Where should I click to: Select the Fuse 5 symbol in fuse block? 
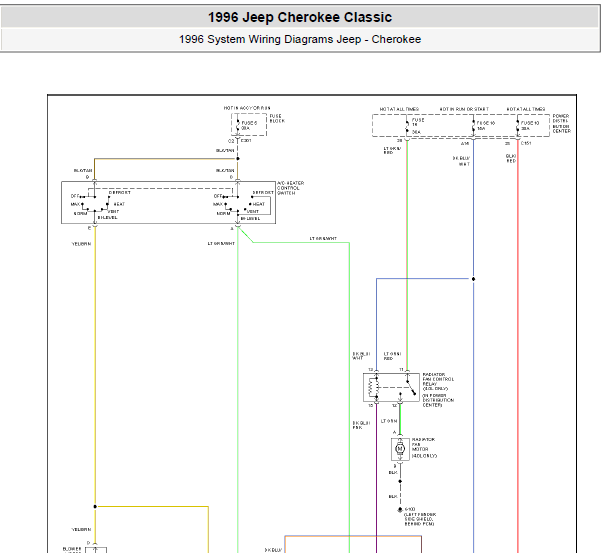coord(238,126)
